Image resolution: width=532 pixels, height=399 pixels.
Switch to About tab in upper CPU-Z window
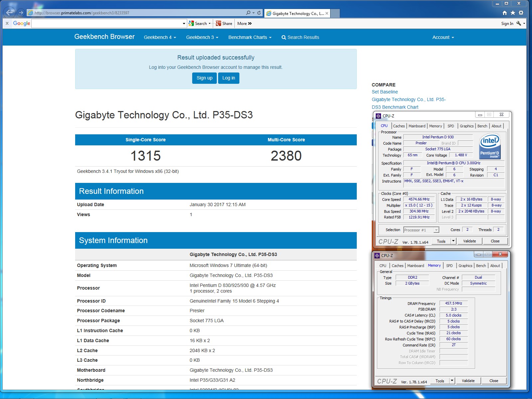coord(496,126)
